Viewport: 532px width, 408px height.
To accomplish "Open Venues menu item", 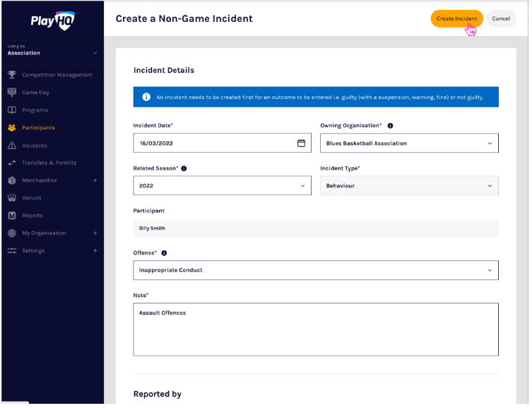I will click(32, 198).
